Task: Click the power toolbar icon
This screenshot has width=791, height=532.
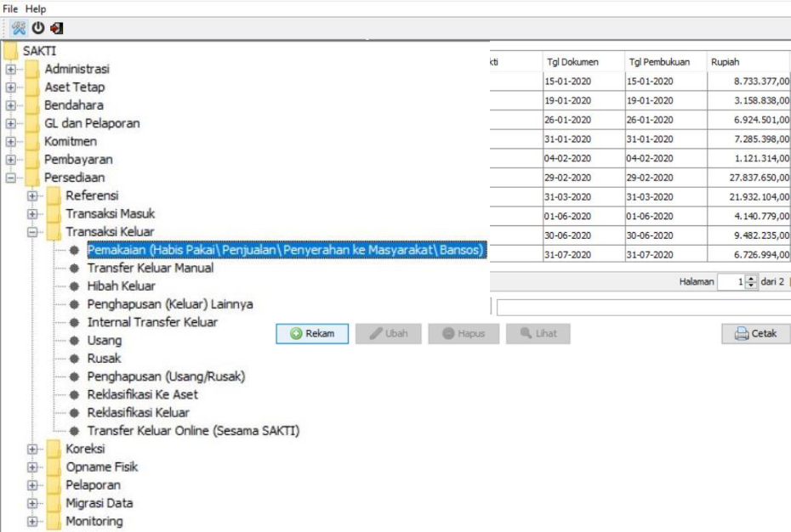Action: point(37,27)
